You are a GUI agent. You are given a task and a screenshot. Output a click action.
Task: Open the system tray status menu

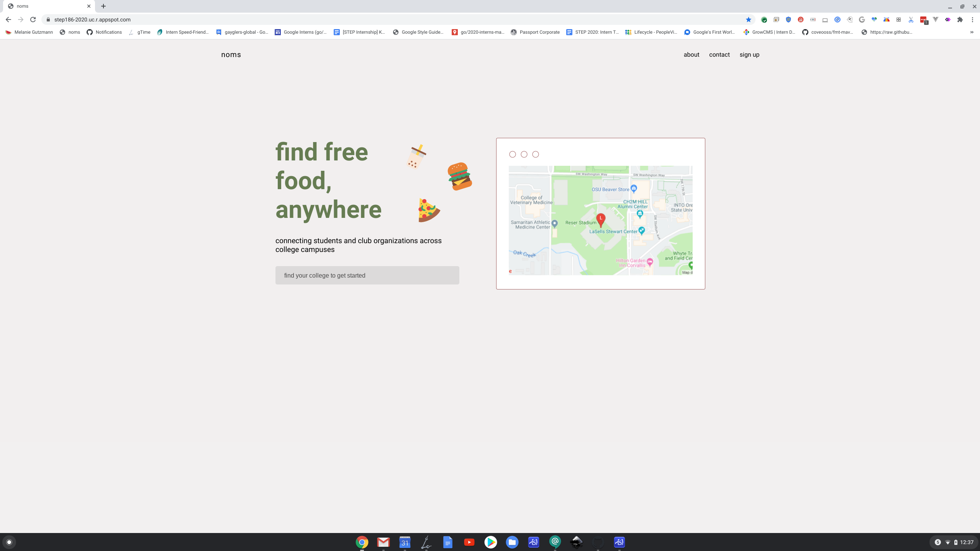pyautogui.click(x=954, y=542)
